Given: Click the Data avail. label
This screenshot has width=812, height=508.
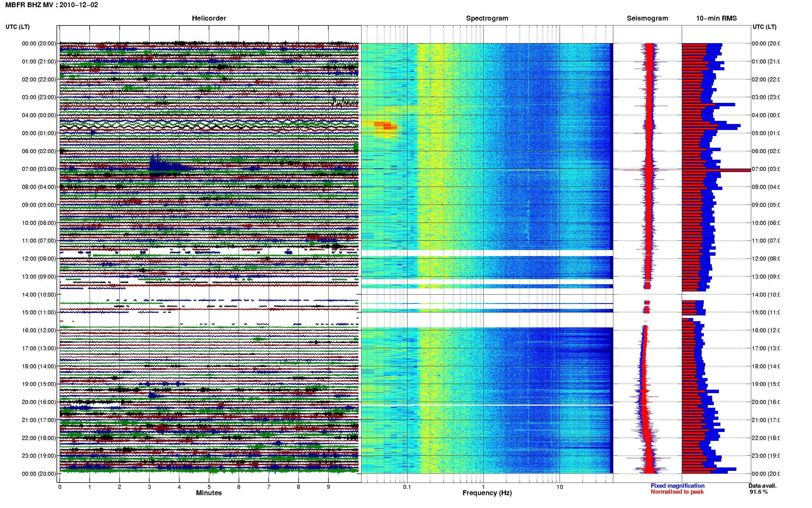Looking at the screenshot, I should click(762, 486).
